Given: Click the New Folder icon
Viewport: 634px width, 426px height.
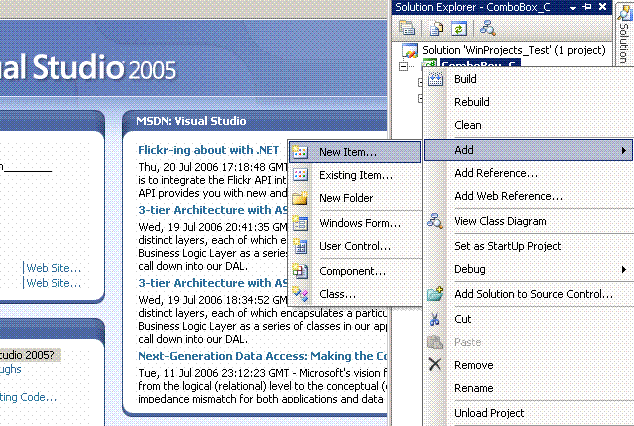Looking at the screenshot, I should (x=300, y=198).
